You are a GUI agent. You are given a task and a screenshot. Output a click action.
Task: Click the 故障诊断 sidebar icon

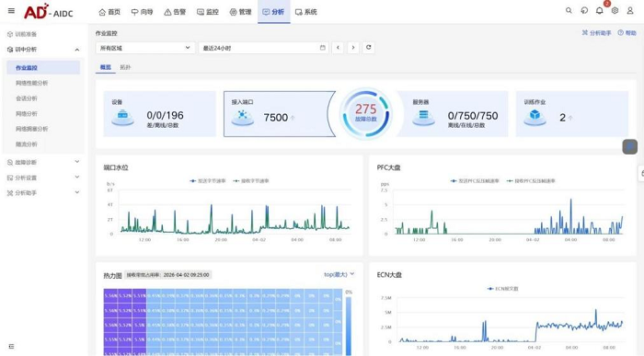10,162
